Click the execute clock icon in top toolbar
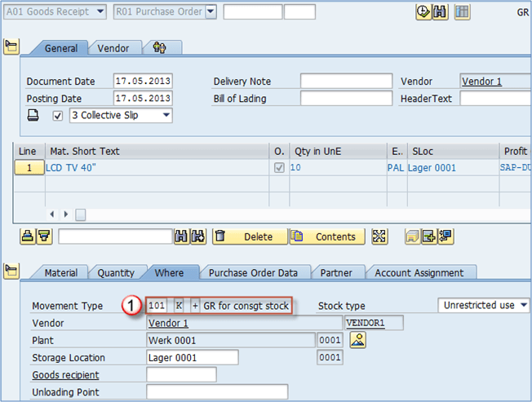The width and height of the screenshot is (532, 402). (x=423, y=11)
